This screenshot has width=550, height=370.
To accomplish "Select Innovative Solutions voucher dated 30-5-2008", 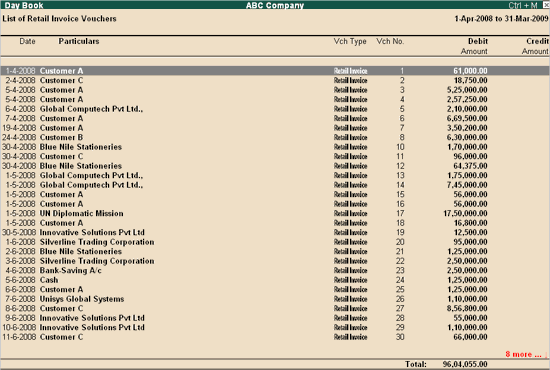I will tap(275, 232).
